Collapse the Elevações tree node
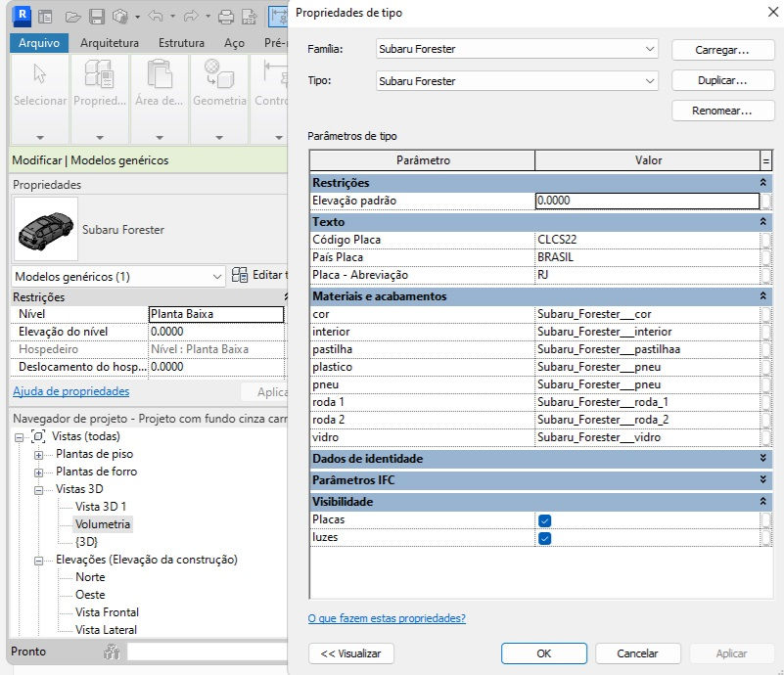784x675 pixels. coord(38,562)
